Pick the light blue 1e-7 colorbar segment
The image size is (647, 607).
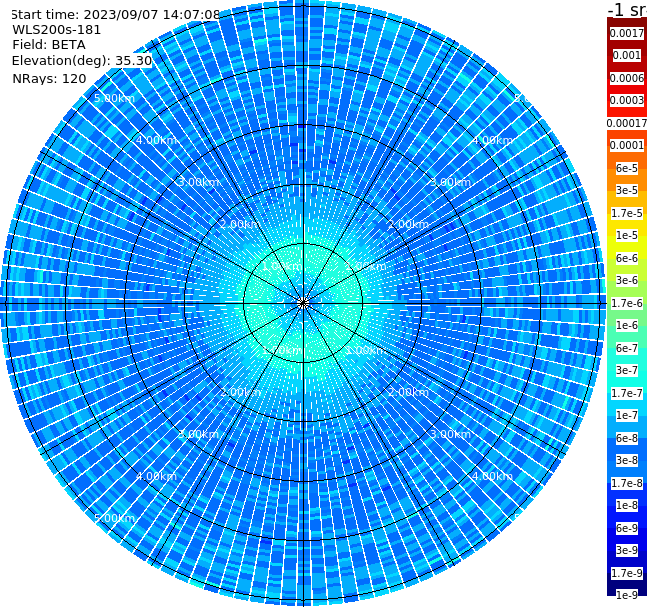[627, 415]
